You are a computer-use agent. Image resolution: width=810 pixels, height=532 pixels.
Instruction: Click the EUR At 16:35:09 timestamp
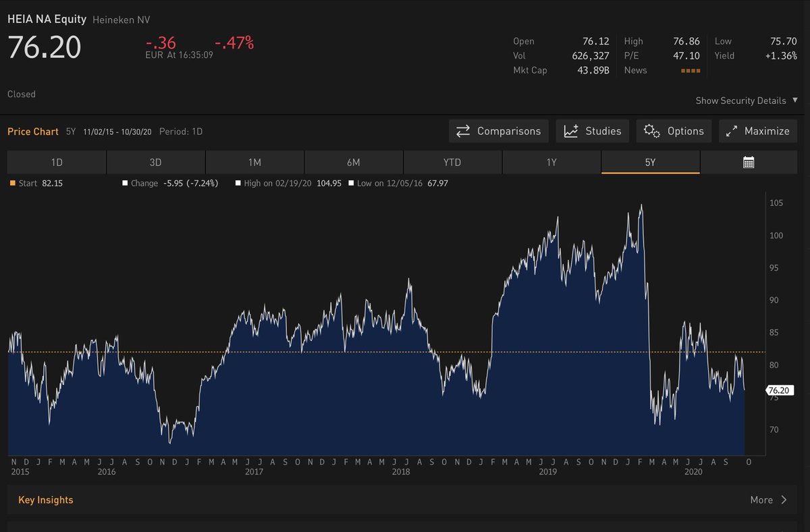point(180,55)
